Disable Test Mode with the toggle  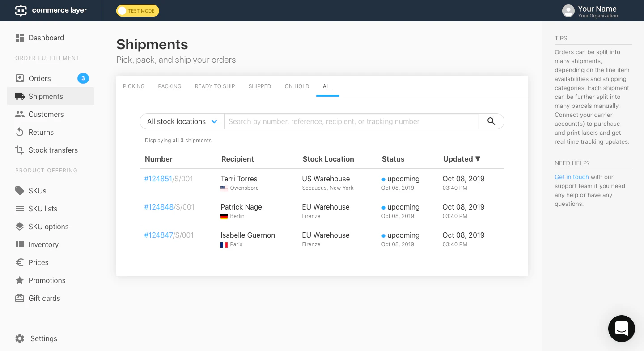[122, 11]
